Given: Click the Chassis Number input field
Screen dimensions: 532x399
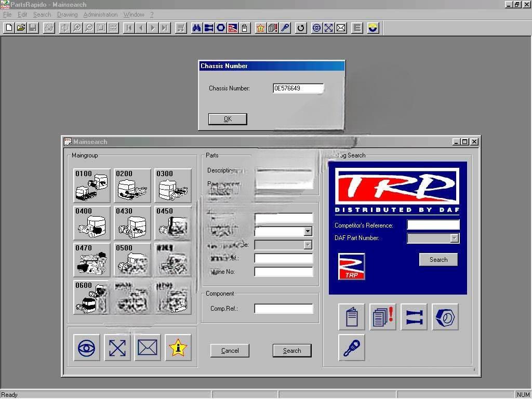Looking at the screenshot, I should click(298, 88).
